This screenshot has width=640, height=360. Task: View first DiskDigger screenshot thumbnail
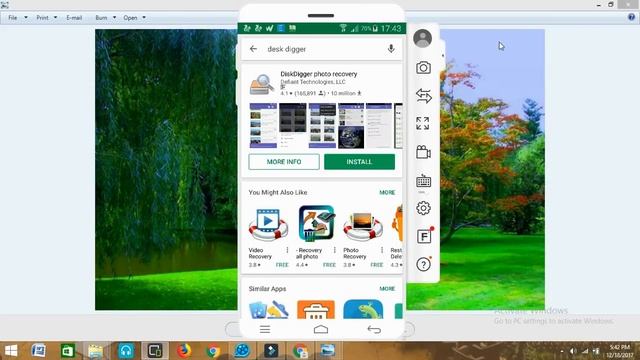263,126
